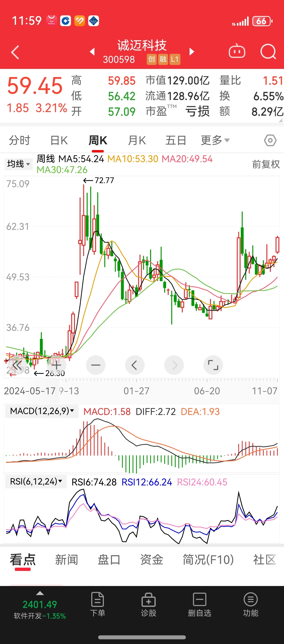Select the 分时 tab

coord(19,140)
